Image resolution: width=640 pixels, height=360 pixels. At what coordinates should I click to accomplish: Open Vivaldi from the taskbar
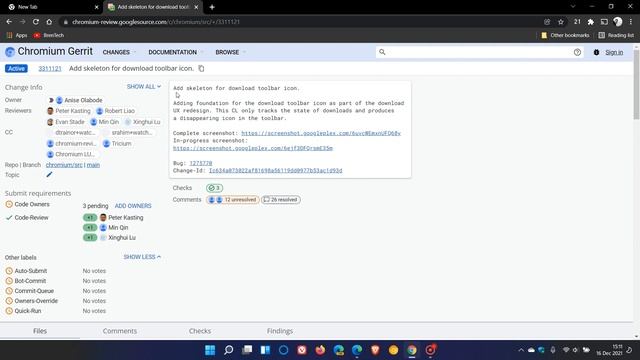302,350
